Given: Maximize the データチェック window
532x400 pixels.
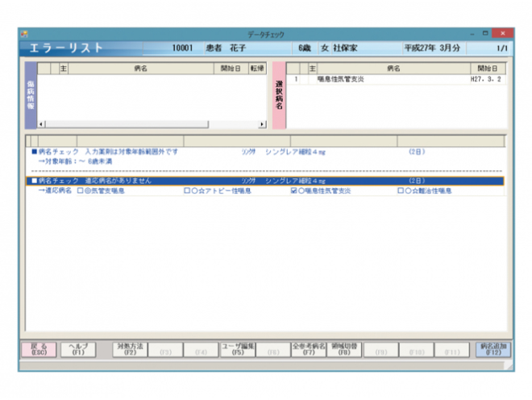Looking at the screenshot, I should [x=485, y=33].
